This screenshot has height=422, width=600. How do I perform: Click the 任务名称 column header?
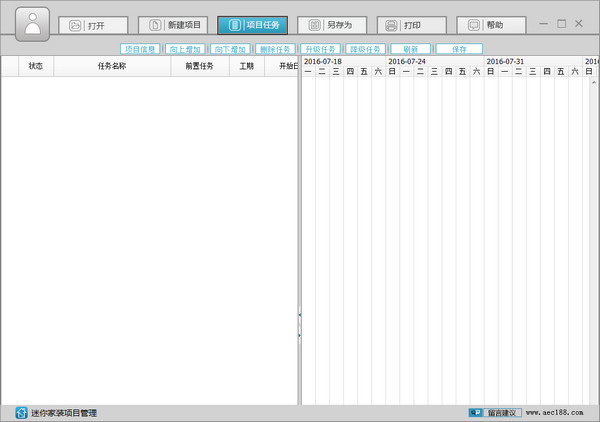coord(112,66)
